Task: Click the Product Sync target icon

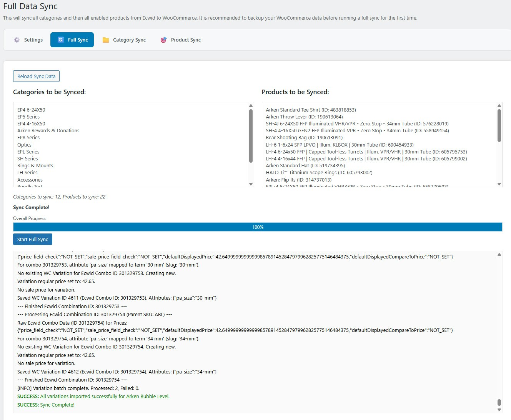Action: (x=163, y=40)
